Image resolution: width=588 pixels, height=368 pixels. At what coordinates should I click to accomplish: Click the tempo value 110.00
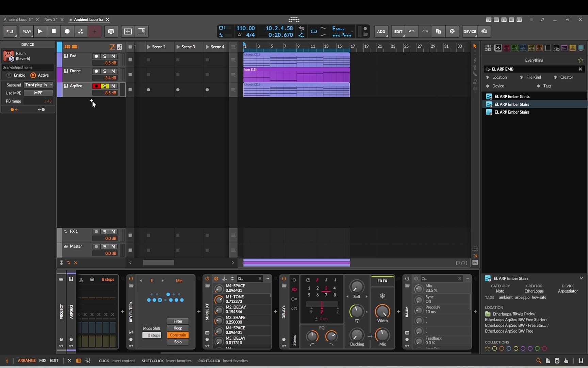coord(245,28)
